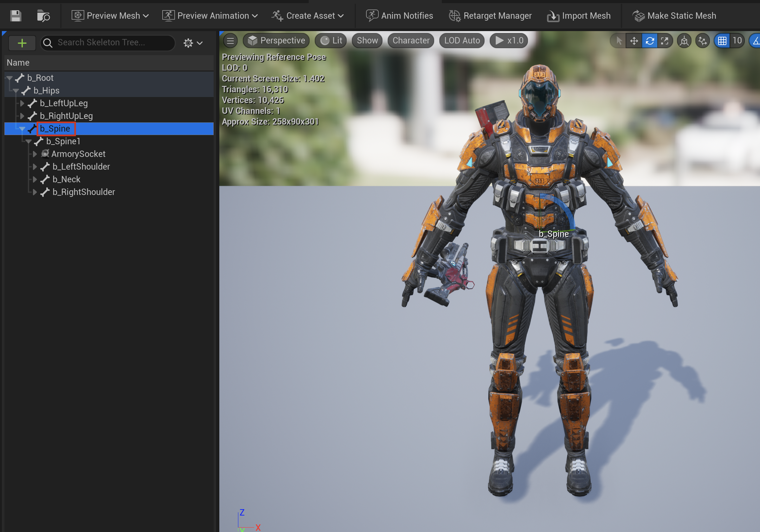Toggle the surface snapping icon

point(702,41)
